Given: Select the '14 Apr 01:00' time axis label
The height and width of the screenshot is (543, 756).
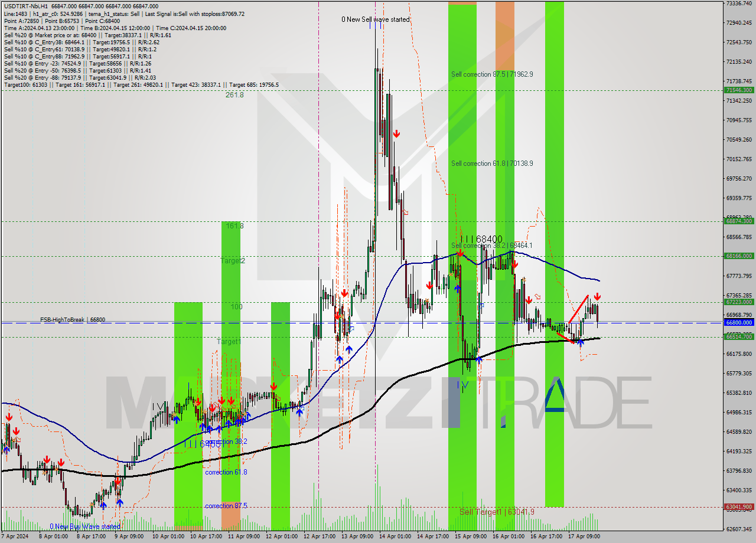Looking at the screenshot, I should (395, 537).
